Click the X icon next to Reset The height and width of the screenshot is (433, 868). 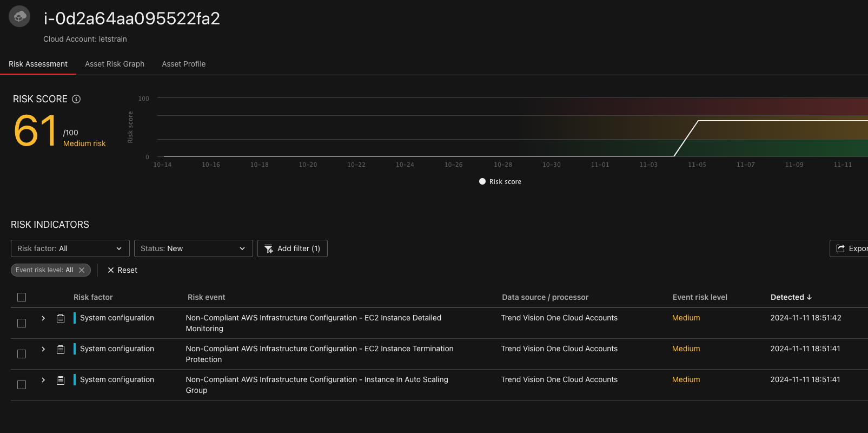click(111, 270)
